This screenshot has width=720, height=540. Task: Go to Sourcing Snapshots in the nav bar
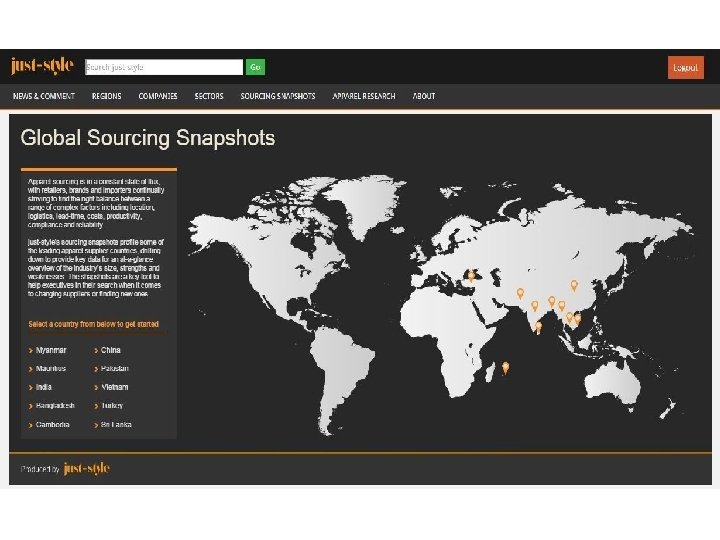[x=278, y=96]
